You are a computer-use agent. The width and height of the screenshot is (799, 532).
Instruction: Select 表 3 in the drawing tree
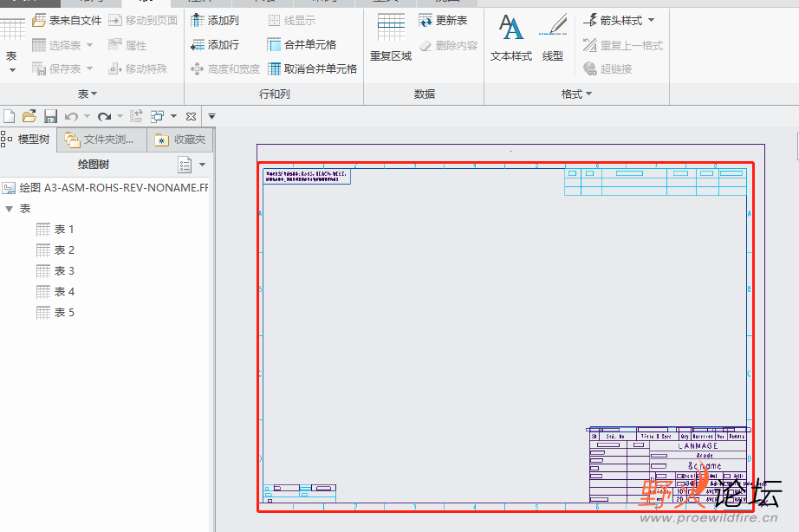click(55, 270)
